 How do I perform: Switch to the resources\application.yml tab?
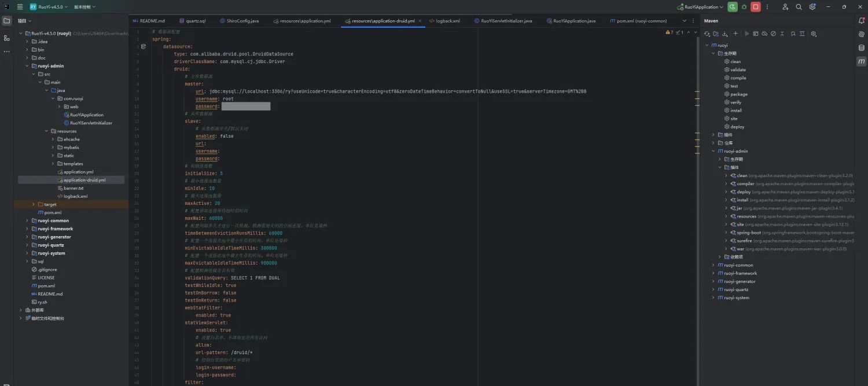[301, 21]
